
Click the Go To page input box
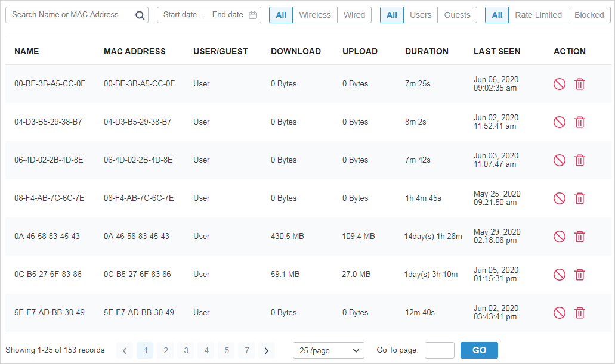click(x=439, y=350)
